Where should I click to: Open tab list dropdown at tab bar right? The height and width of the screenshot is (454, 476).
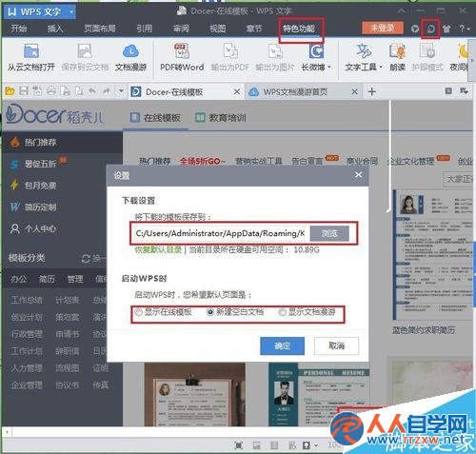coord(465,91)
